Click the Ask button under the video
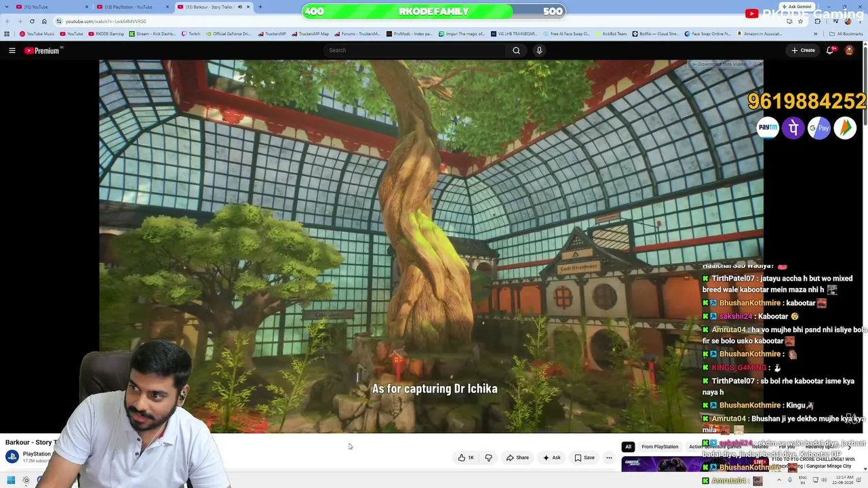Image resolution: width=868 pixels, height=488 pixels. 551,457
